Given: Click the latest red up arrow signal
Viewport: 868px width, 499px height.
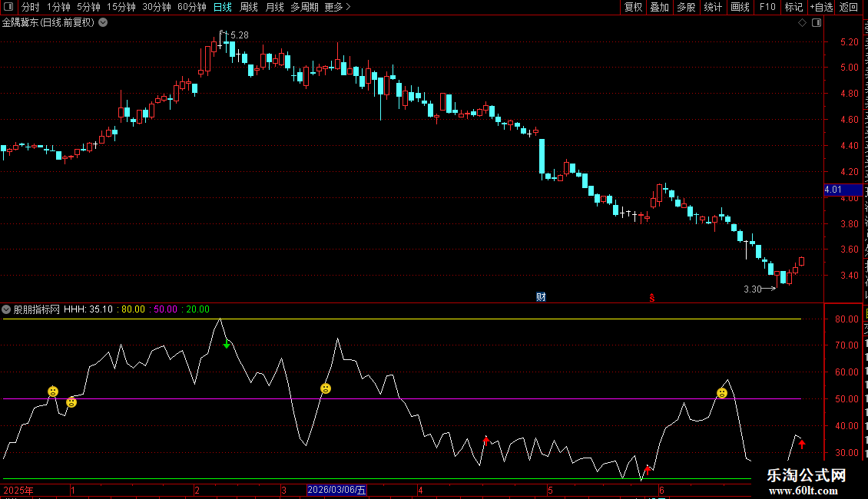Looking at the screenshot, I should (802, 443).
